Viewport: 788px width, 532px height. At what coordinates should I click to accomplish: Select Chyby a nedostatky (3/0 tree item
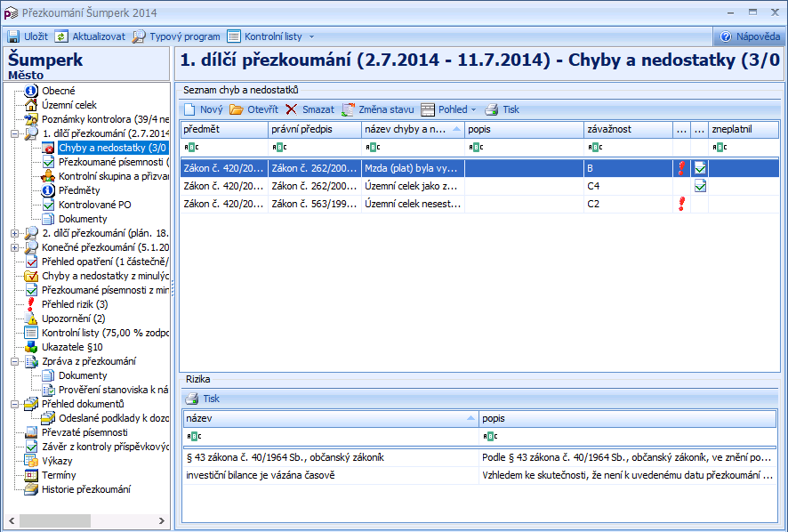tap(113, 148)
